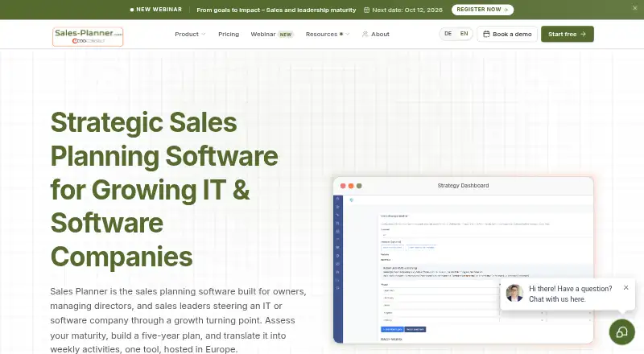Click the 'Strategic Sales Planning Software' headline
This screenshot has width=644, height=354.
[x=164, y=189]
